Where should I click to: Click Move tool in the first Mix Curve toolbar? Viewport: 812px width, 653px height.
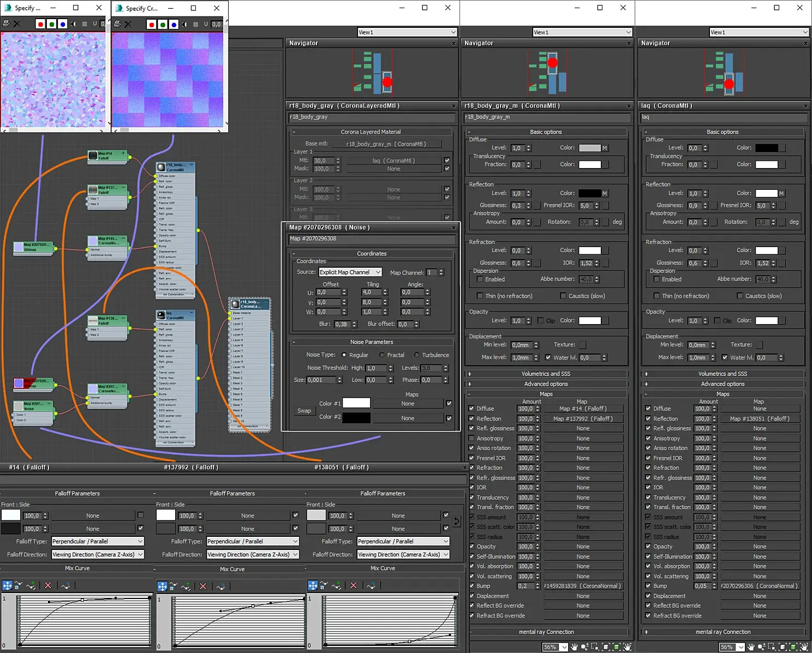[7, 585]
